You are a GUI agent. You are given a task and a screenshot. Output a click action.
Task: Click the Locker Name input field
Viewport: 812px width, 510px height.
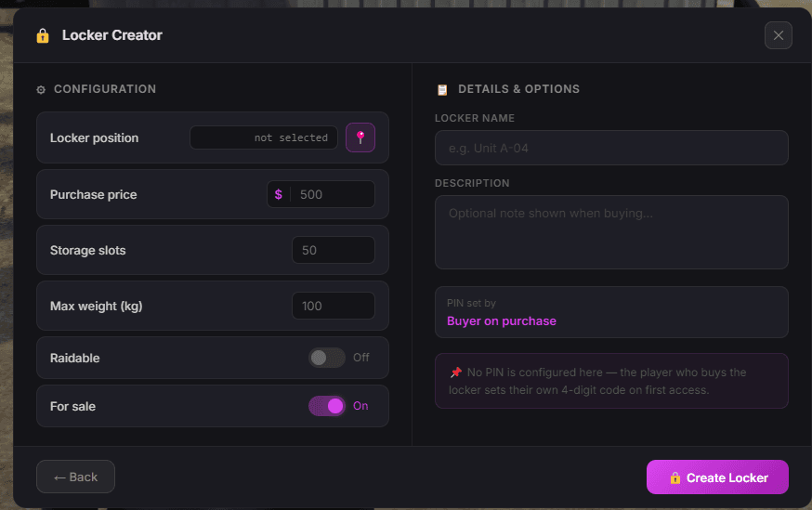(611, 148)
